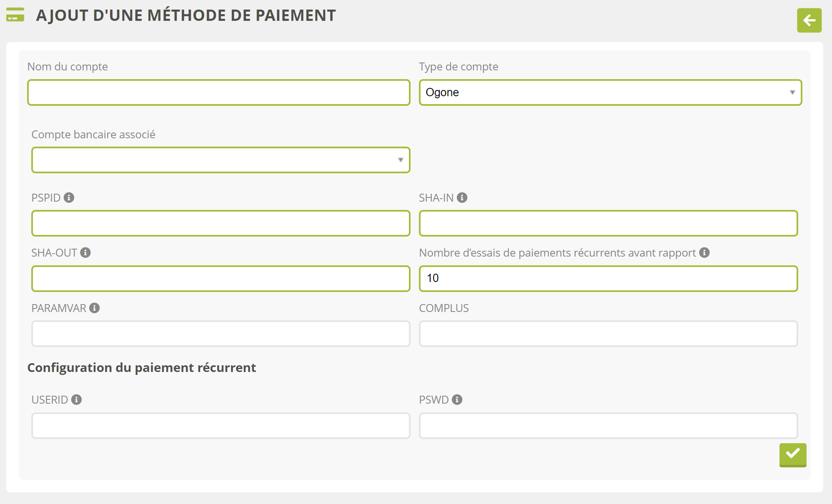Screen dimensions: 832x504
Task: Click the info icon next to SHA-OUT
Action: [85, 252]
